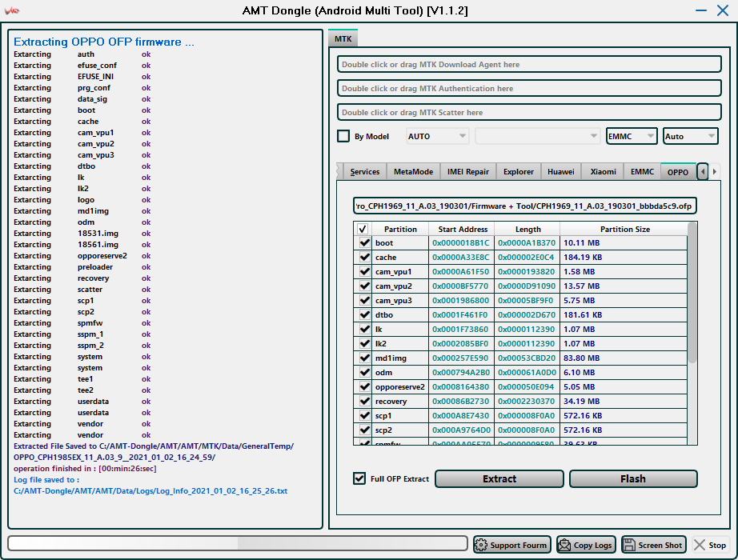Viewport: 738px width, 560px height.
Task: Minimize the AMT Dongle window
Action: [701, 10]
